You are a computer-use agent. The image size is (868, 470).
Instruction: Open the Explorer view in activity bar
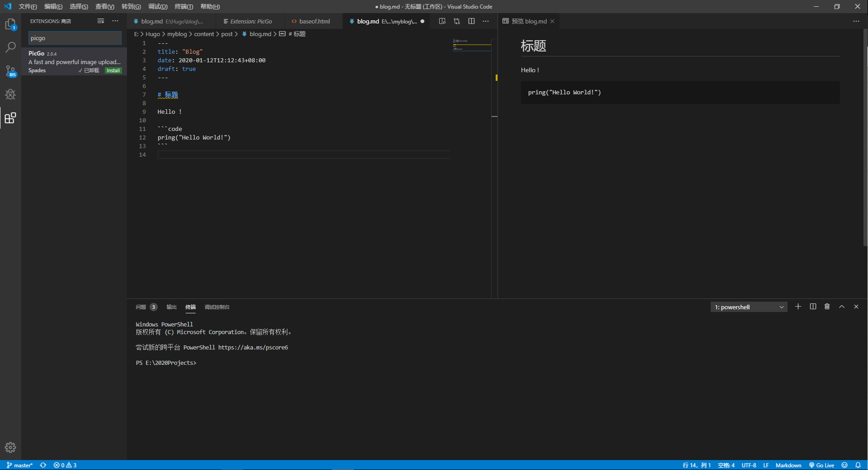(10, 24)
